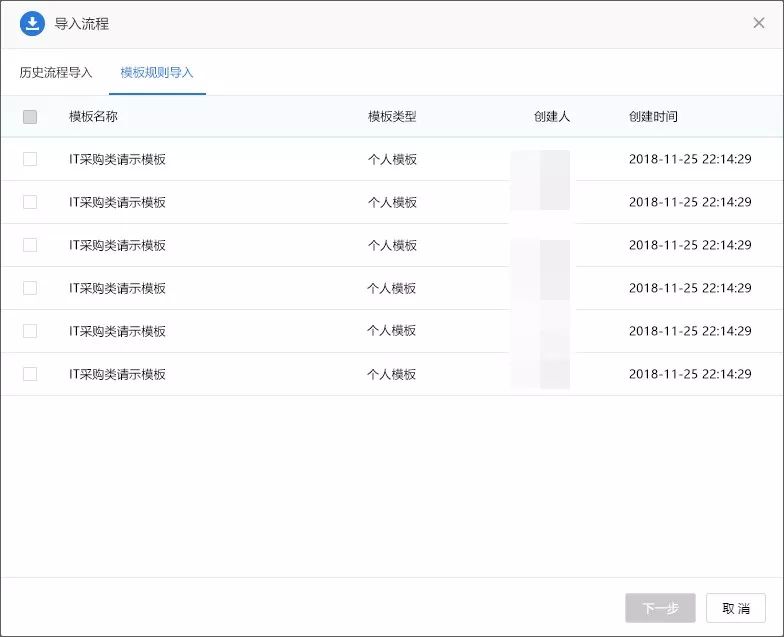Click the 下一步 button
784x637 pixels.
(x=660, y=608)
